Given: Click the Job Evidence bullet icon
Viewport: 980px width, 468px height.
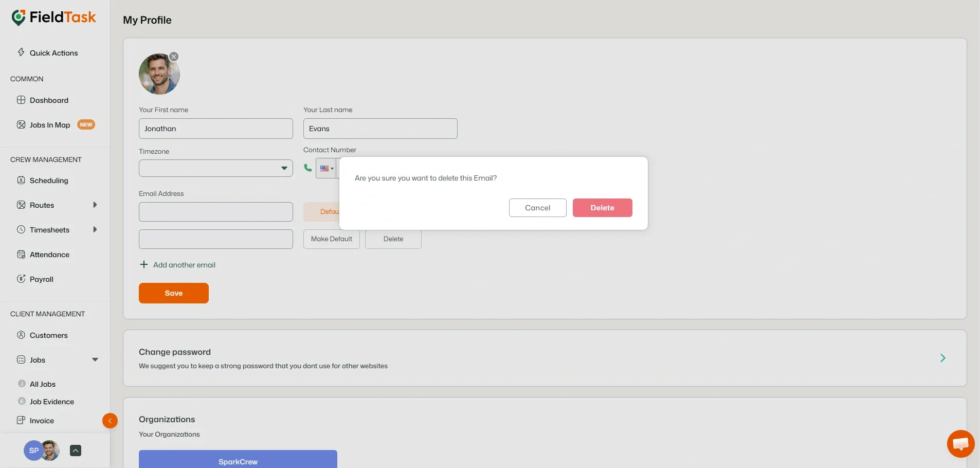Looking at the screenshot, I should pyautogui.click(x=22, y=401).
